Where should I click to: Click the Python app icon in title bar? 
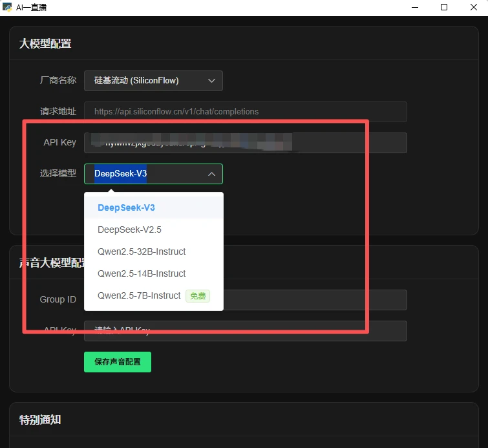(x=7, y=8)
